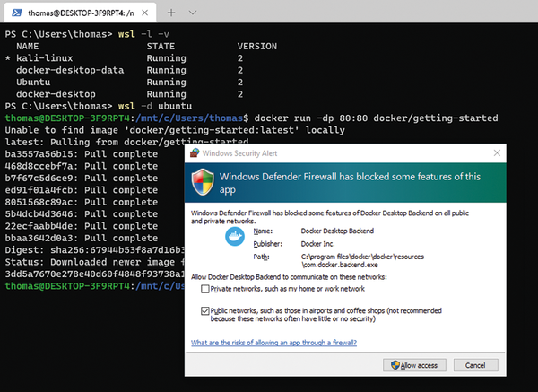Open the terminal profile dropdown chevron
The height and width of the screenshot is (392, 538).
pyautogui.click(x=193, y=13)
